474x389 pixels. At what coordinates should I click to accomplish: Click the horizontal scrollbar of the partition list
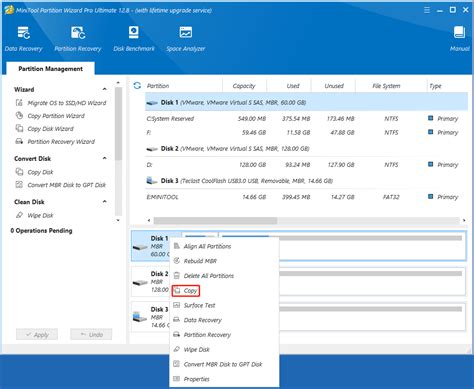click(x=215, y=221)
